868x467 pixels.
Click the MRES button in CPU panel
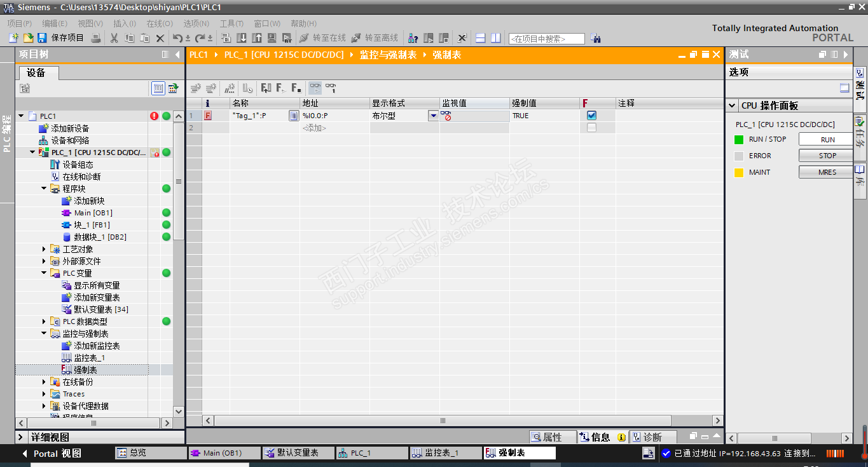(x=827, y=172)
